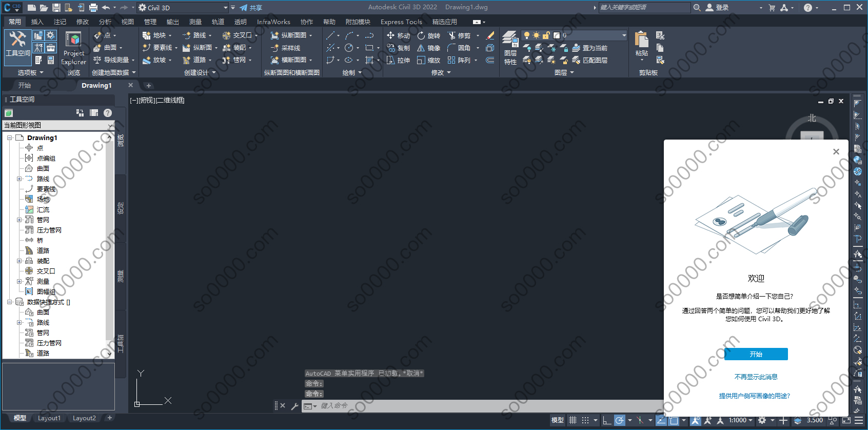Click the Share (共享) button
The width and height of the screenshot is (868, 430).
coord(251,8)
